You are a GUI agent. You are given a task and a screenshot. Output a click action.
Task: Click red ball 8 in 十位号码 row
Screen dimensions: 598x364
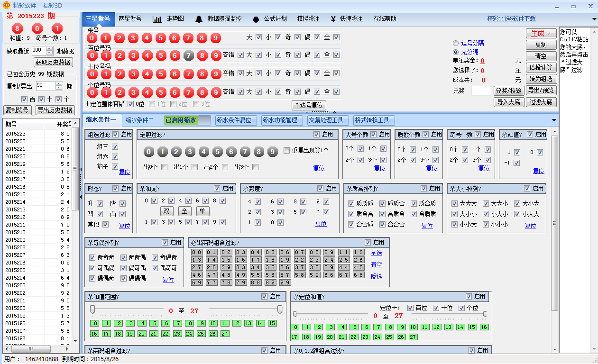[202, 74]
